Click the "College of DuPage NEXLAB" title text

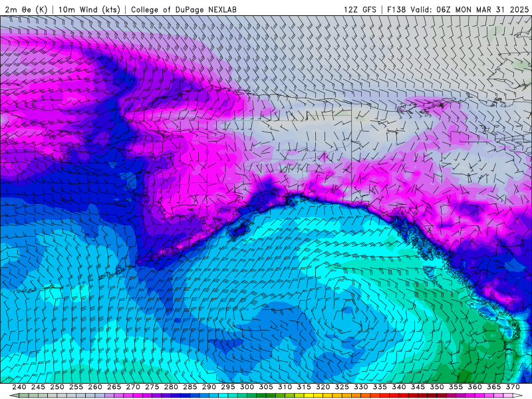pos(184,9)
